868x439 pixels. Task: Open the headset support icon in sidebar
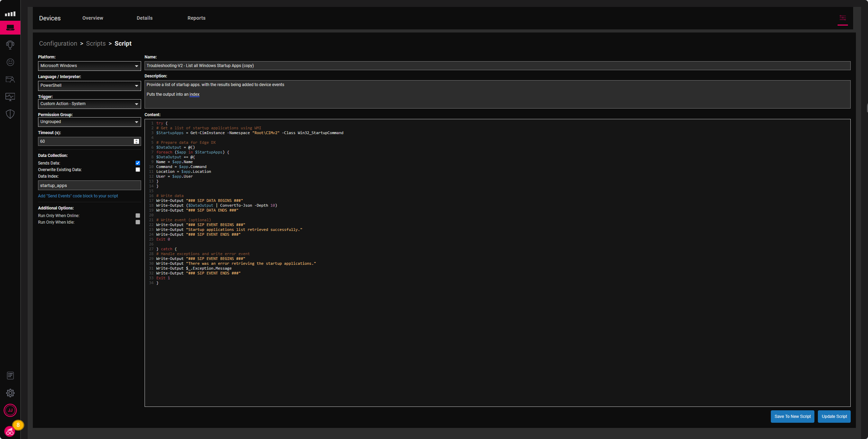click(x=10, y=45)
